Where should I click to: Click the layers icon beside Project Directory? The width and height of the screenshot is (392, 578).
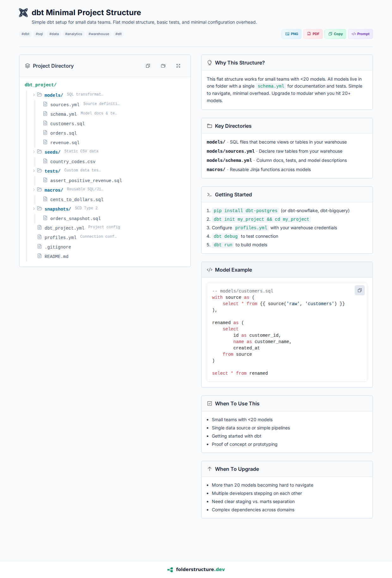[x=28, y=66]
